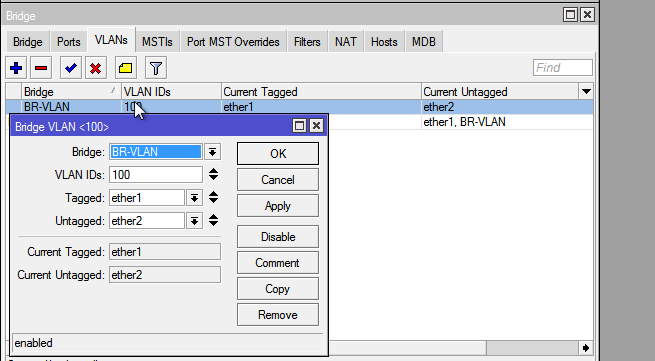Click the Comment button
Image resolution: width=655 pixels, height=361 pixels.
point(278,262)
